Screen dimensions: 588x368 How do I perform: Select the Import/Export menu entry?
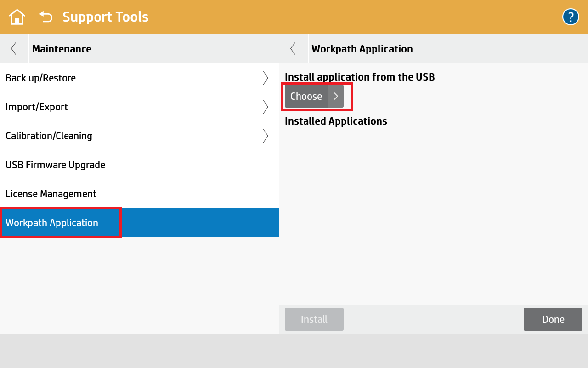tap(37, 107)
